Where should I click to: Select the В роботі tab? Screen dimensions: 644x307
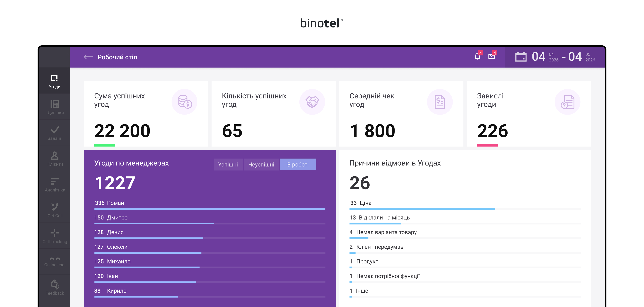pos(298,164)
